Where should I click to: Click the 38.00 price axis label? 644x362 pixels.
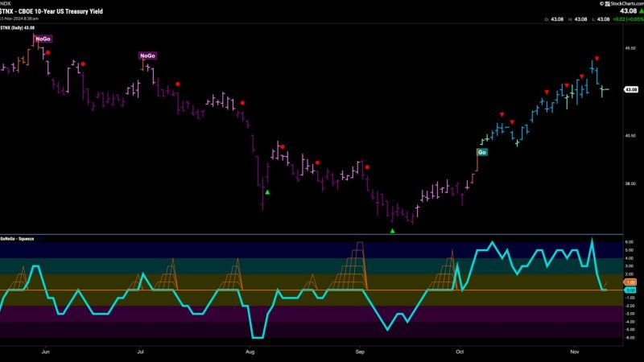[630, 183]
